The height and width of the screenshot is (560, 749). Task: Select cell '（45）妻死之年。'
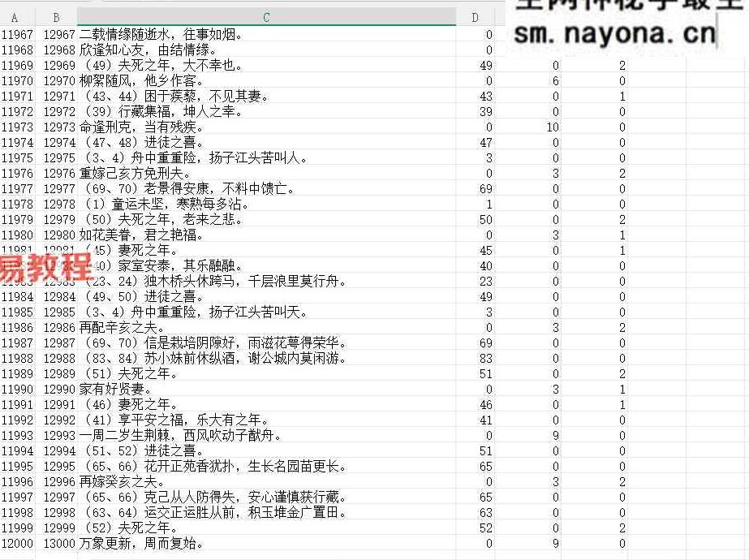pos(266,250)
